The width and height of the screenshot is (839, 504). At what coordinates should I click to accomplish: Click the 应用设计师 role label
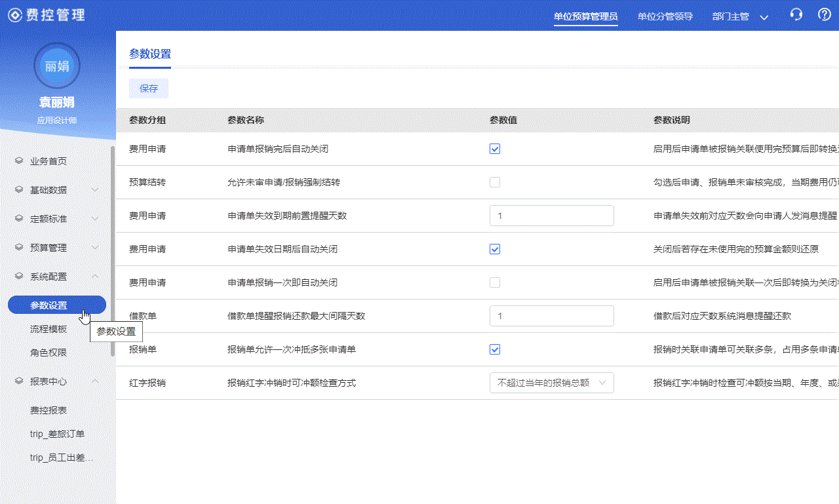pyautogui.click(x=57, y=121)
